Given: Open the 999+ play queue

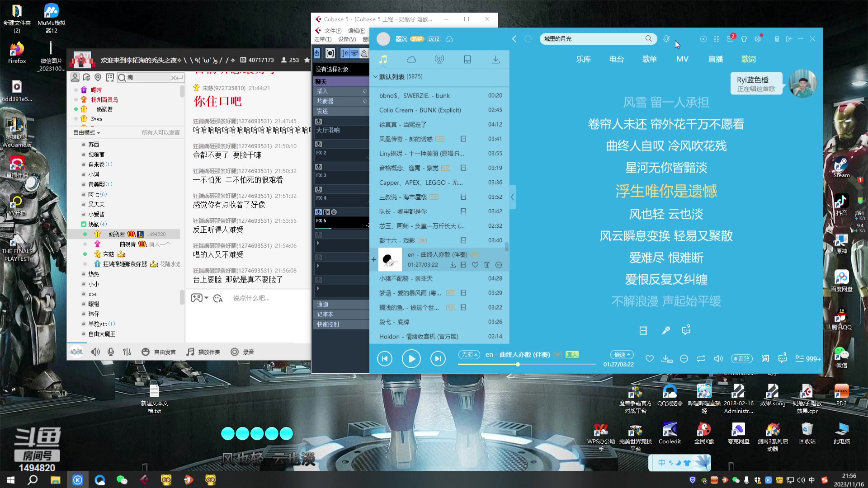Looking at the screenshot, I should pyautogui.click(x=808, y=359).
